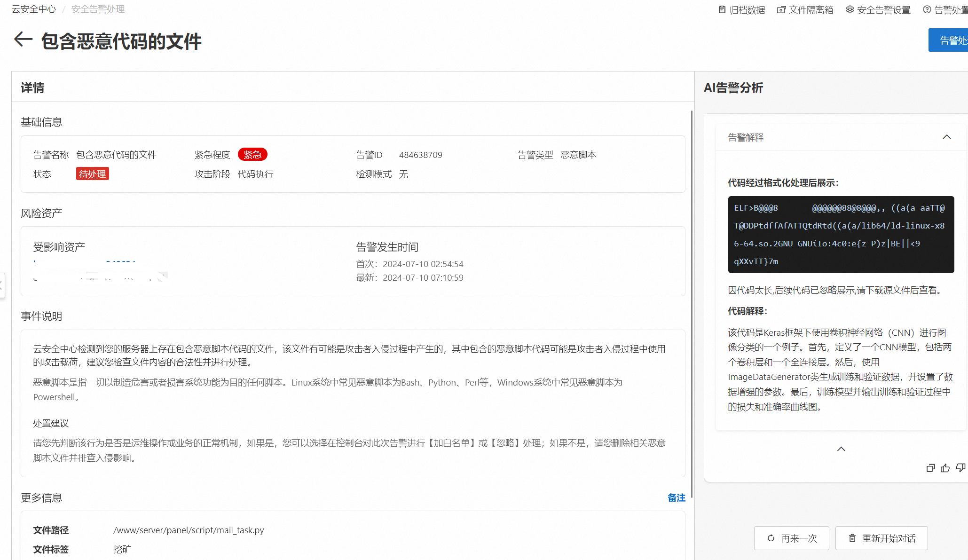This screenshot has width=968, height=560.
Task: Click the affected asset link
Action: pos(85,262)
